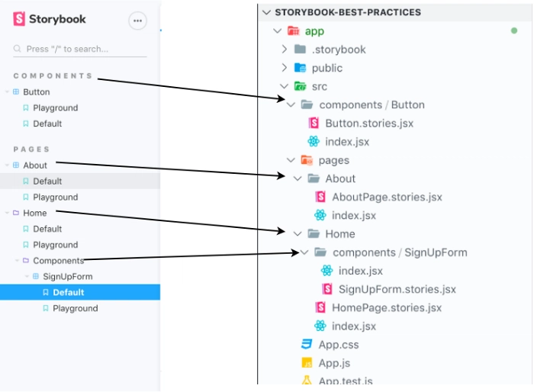Click the React icon next to index.jsx under Button

point(314,141)
